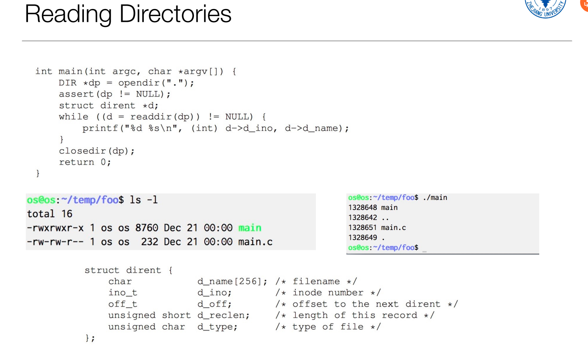Click the 'total 16' terminal line
The width and height of the screenshot is (588, 364).
tap(50, 214)
